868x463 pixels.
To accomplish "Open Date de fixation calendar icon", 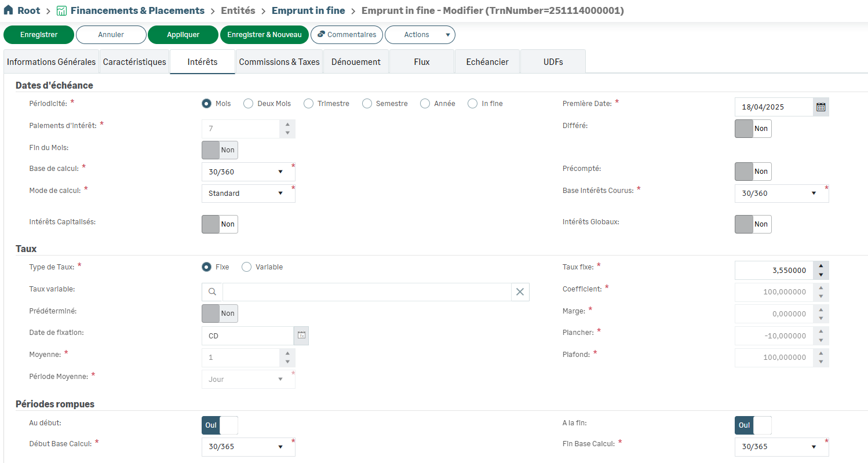I will pos(301,336).
